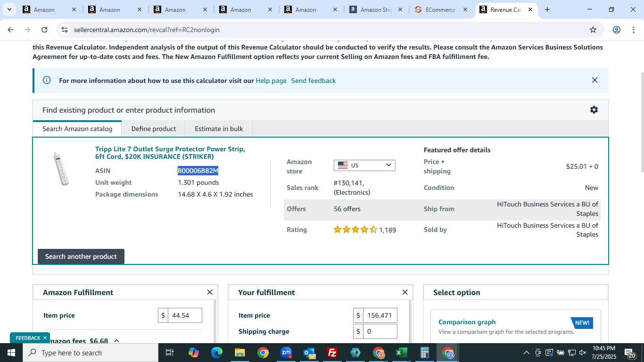Click the Amazon Fulfillment item price field
The image size is (644, 362).
pyautogui.click(x=185, y=315)
